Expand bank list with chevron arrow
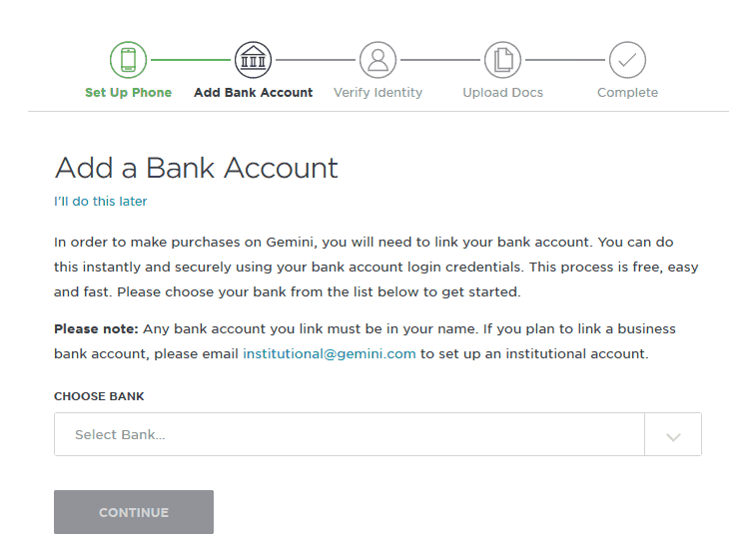This screenshot has width=756, height=549. 673,436
